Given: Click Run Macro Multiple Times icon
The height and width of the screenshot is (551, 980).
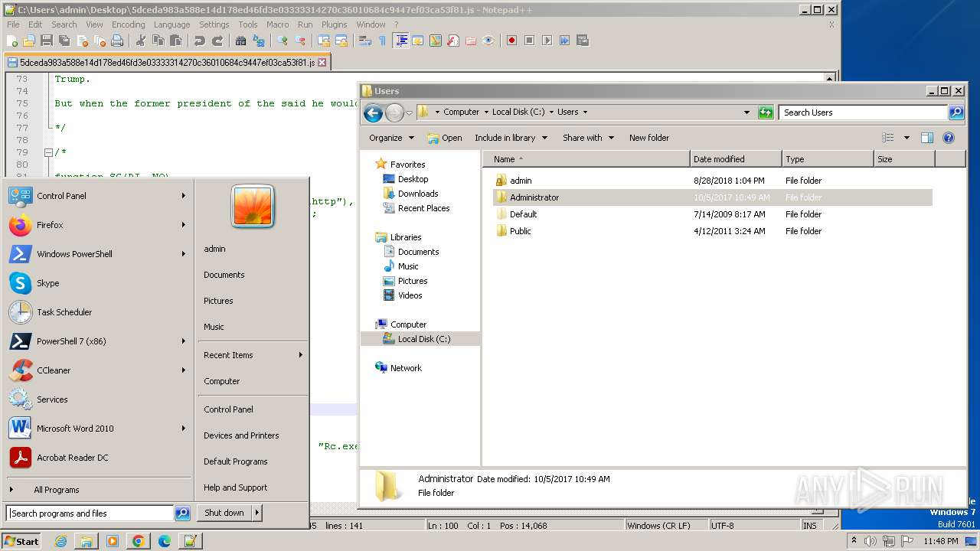Looking at the screenshot, I should (x=564, y=41).
